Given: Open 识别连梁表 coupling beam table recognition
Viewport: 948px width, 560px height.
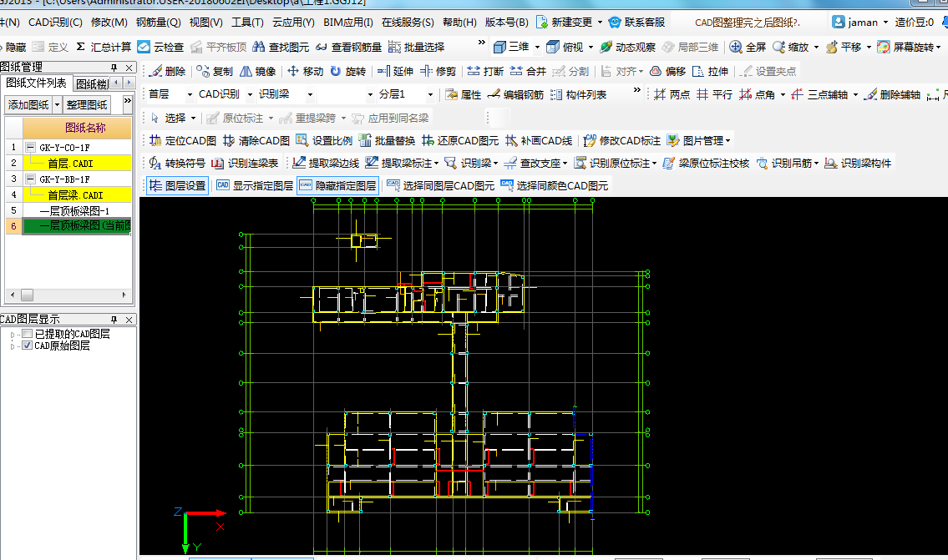Looking at the screenshot, I should tap(245, 163).
